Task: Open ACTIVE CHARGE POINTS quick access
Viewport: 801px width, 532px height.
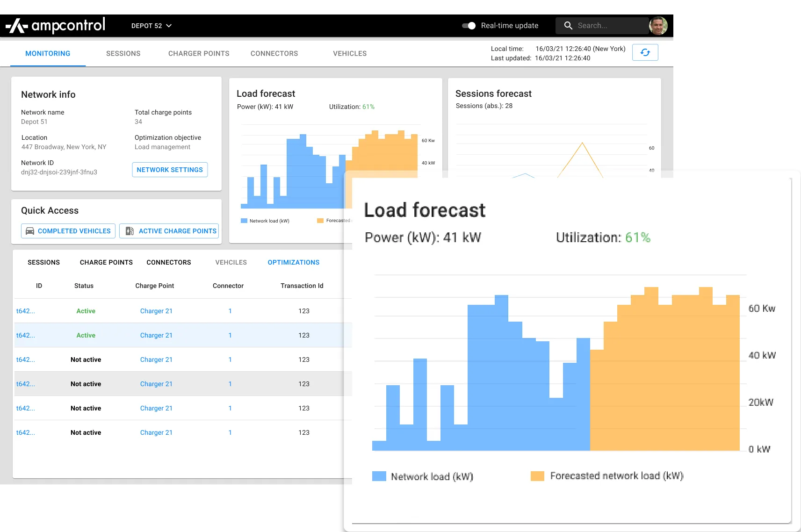Action: point(169,230)
